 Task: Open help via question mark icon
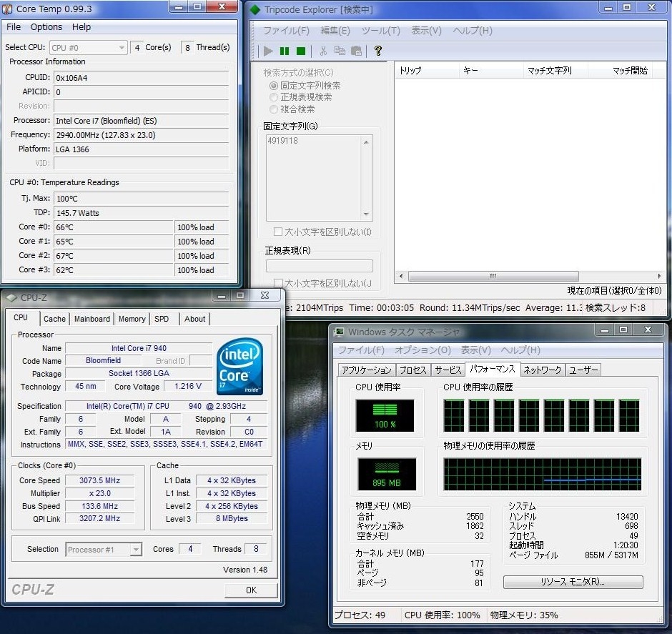[x=378, y=51]
